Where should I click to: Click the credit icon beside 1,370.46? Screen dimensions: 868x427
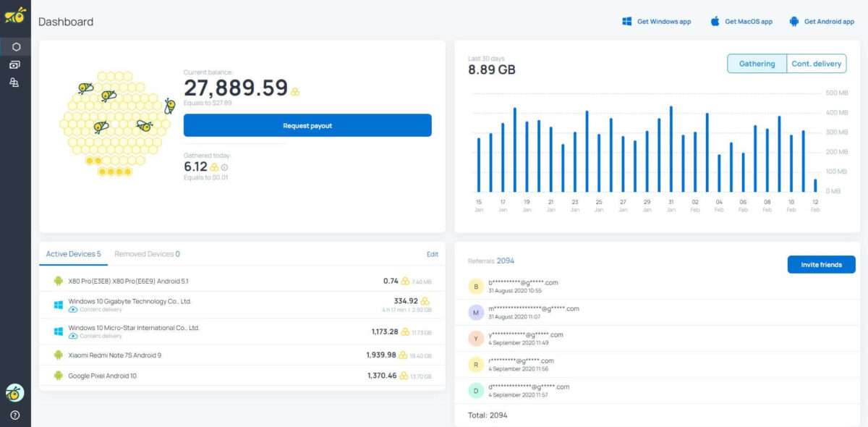pos(404,376)
